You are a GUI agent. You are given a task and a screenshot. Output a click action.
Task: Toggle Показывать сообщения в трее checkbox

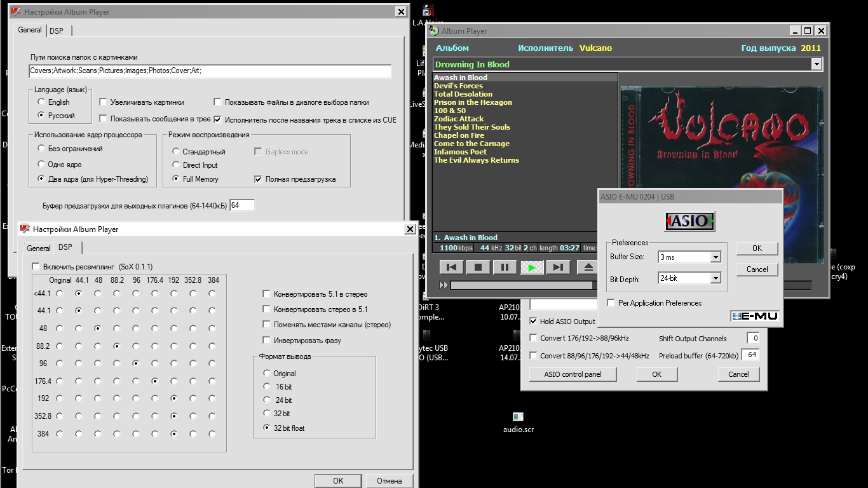click(x=104, y=119)
